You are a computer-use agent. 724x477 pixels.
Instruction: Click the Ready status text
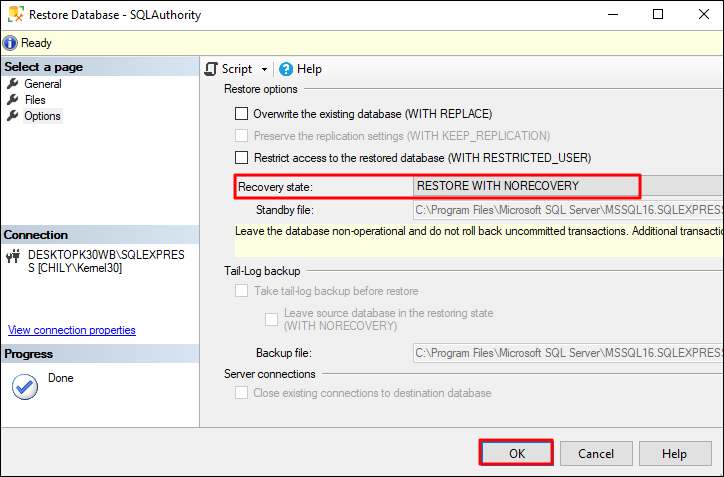pyautogui.click(x=36, y=43)
